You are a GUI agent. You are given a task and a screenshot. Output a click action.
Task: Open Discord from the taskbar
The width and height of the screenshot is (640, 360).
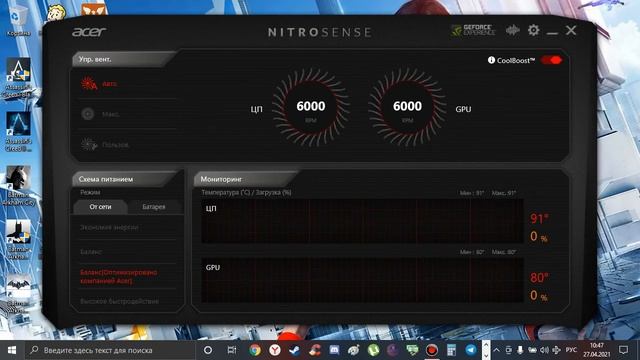[x=334, y=350]
